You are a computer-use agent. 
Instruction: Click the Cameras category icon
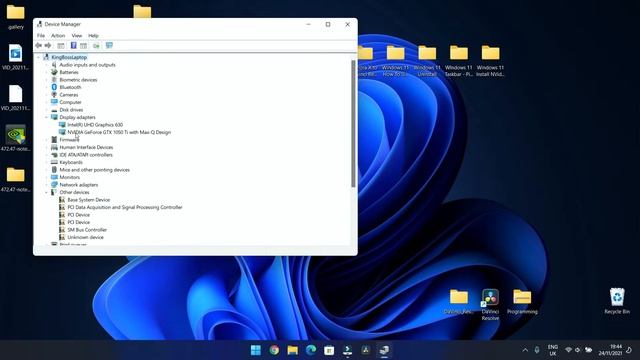pyautogui.click(x=54, y=95)
